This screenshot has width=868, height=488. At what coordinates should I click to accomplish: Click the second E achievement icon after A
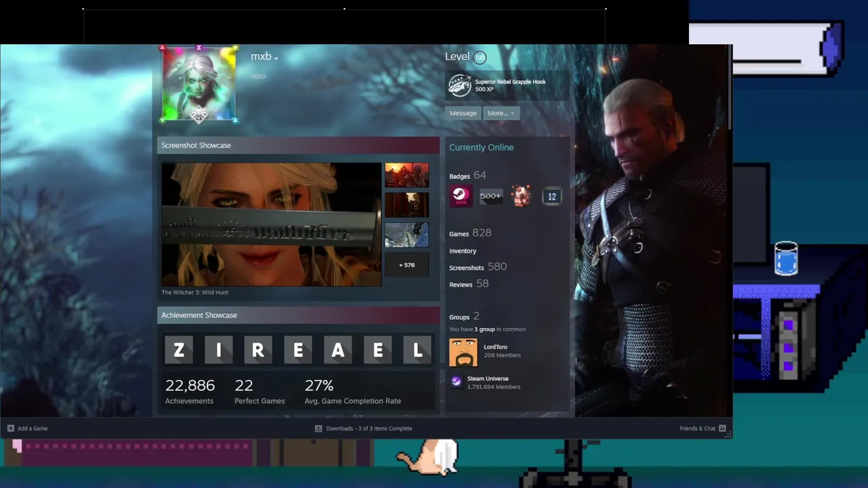(378, 350)
